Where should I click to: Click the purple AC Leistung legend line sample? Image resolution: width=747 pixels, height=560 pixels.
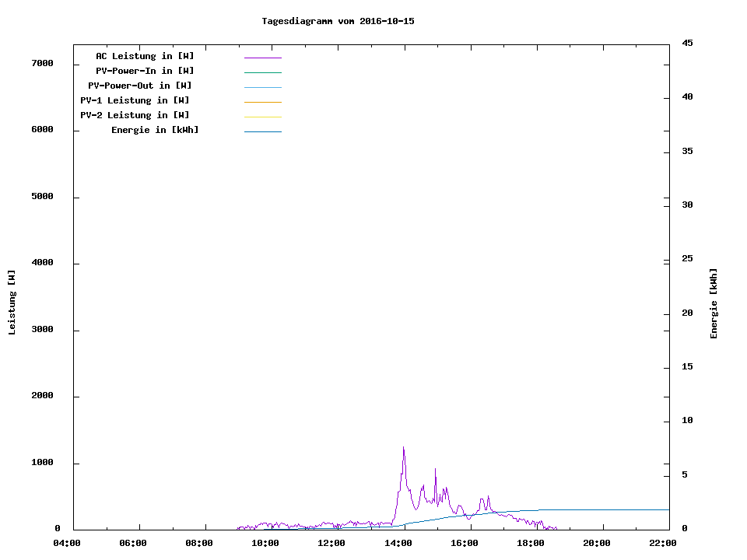click(262, 58)
